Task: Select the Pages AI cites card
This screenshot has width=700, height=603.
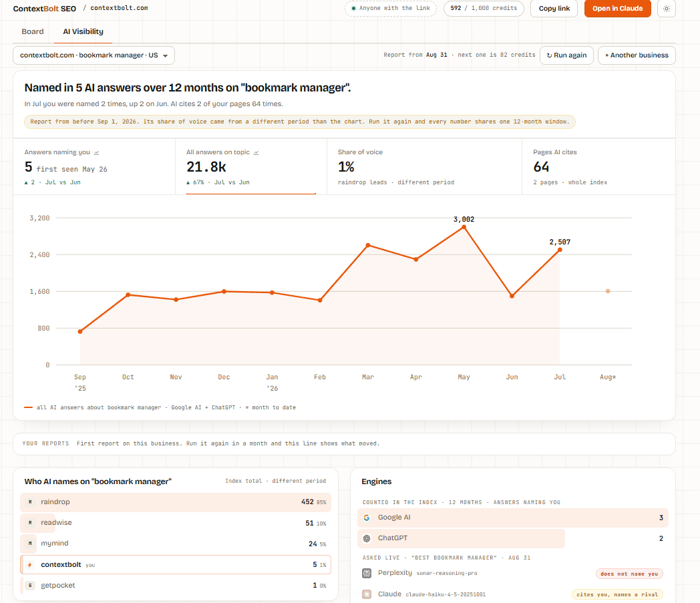Action: click(598, 166)
